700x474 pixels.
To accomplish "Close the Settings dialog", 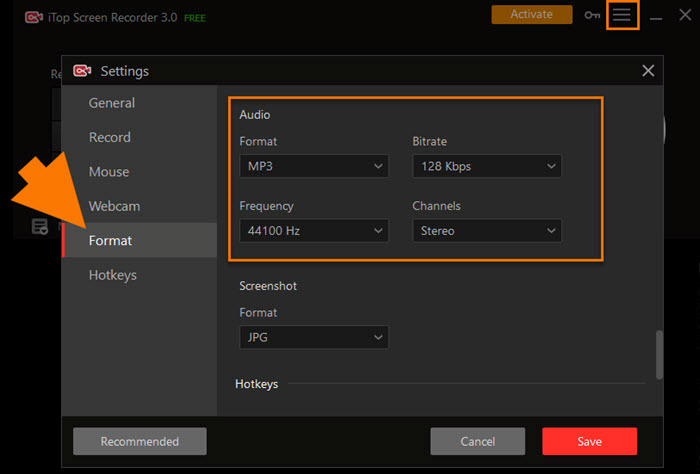I will [648, 71].
